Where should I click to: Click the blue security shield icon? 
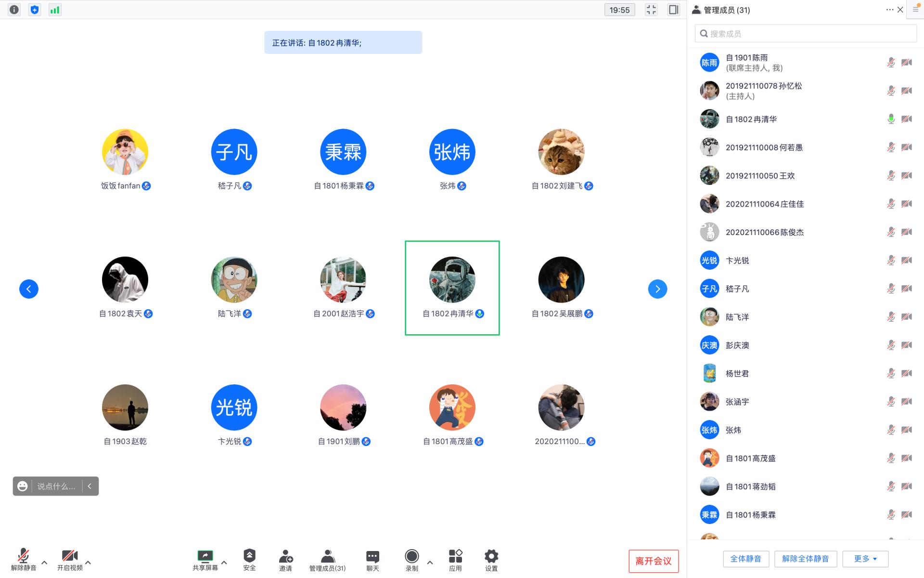tap(35, 10)
